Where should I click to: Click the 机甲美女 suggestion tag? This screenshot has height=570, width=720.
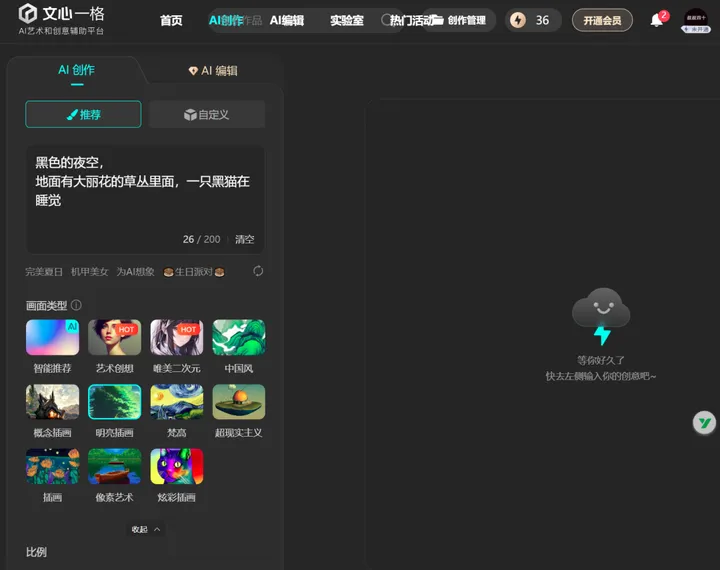(89, 271)
